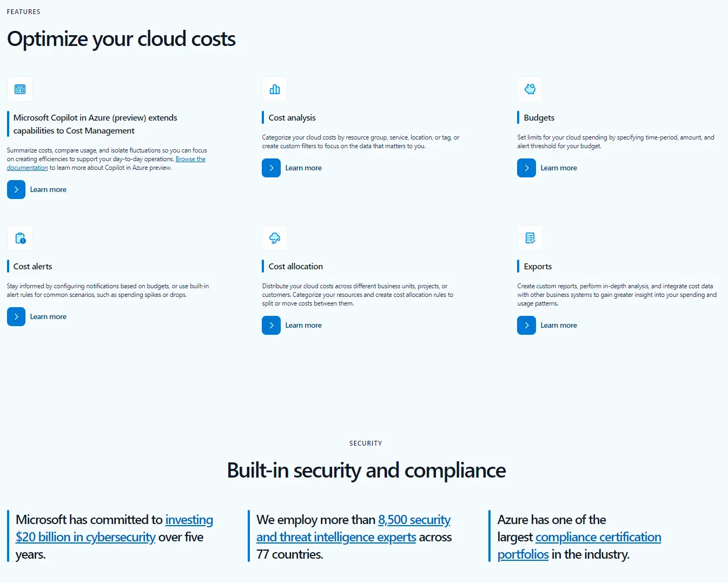Image resolution: width=728 pixels, height=583 pixels.
Task: Click blue chevron button under Budgets
Action: tap(527, 168)
